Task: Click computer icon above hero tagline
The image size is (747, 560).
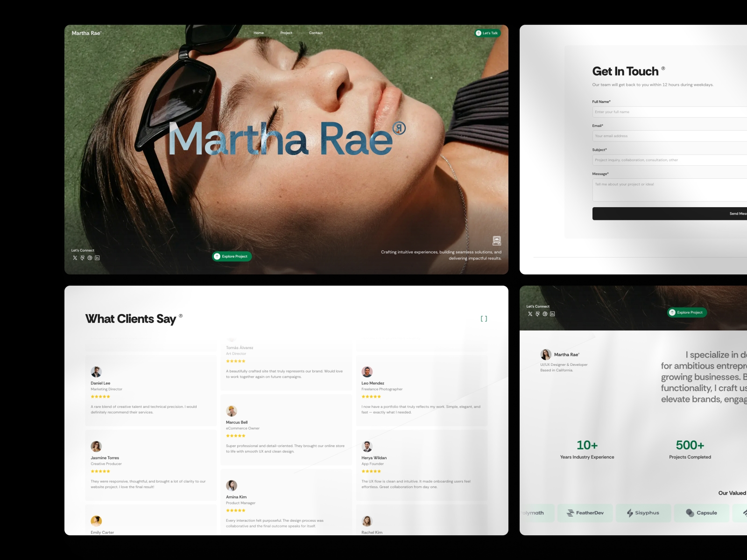Action: click(497, 240)
